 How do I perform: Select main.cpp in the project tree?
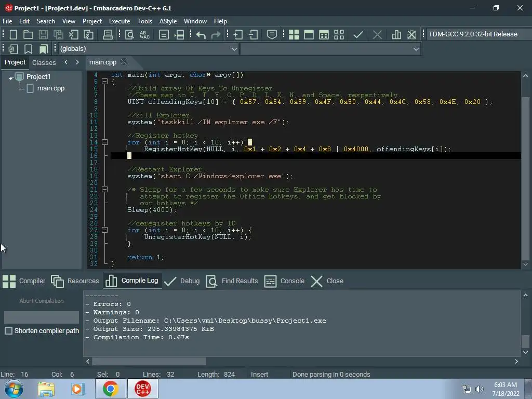50,88
